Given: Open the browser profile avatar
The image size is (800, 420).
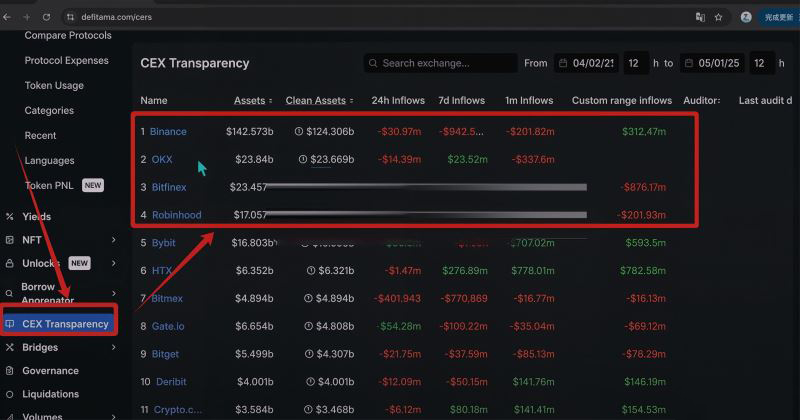Looking at the screenshot, I should (746, 17).
